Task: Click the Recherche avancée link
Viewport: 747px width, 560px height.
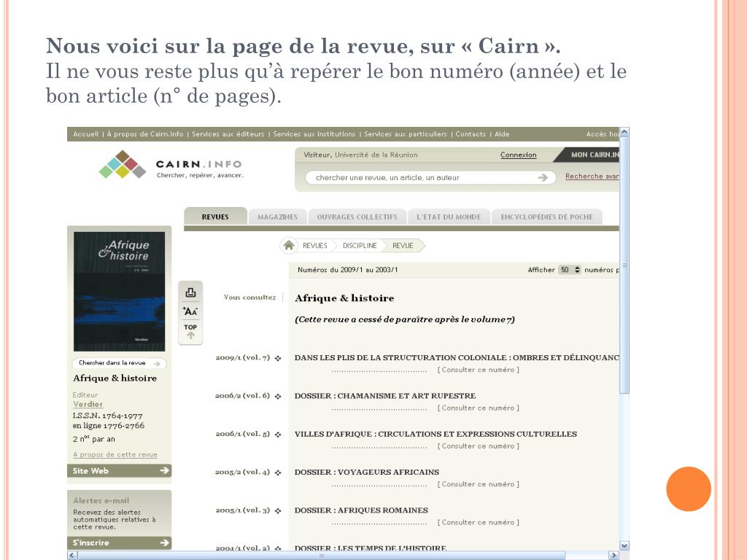Action: [592, 176]
